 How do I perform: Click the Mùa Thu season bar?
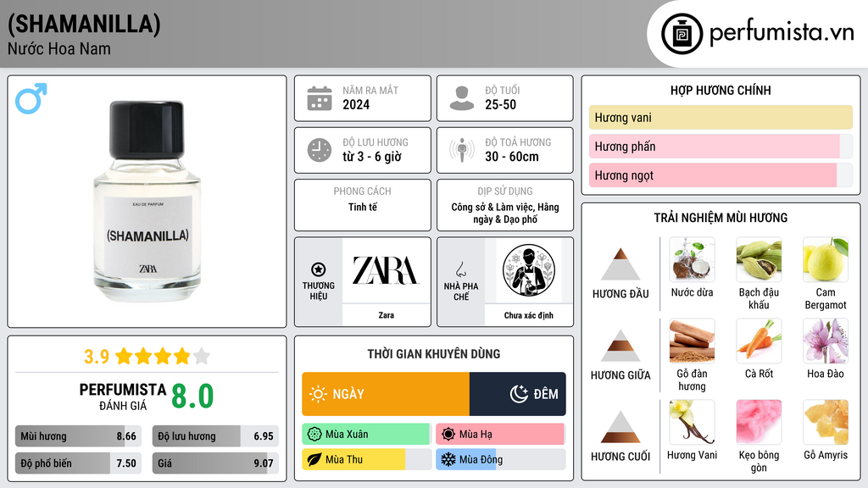point(366,459)
